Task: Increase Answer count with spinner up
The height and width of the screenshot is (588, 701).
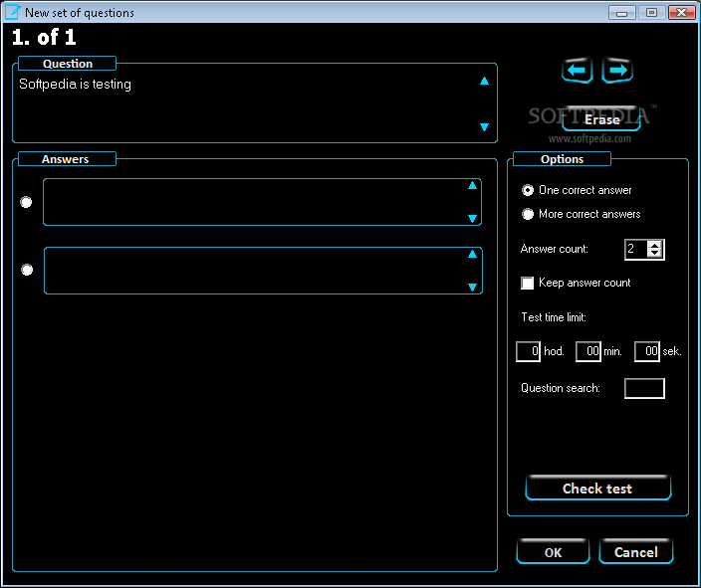Action: point(655,245)
